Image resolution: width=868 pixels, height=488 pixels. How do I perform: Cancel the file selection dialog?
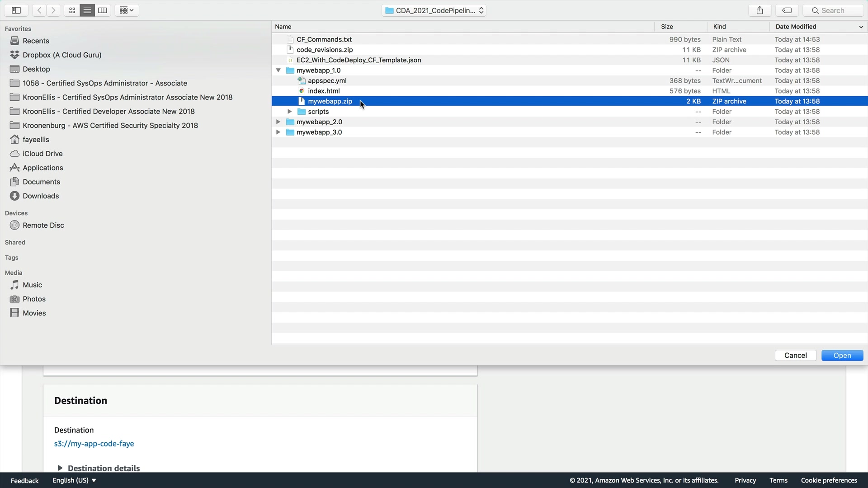(x=795, y=356)
